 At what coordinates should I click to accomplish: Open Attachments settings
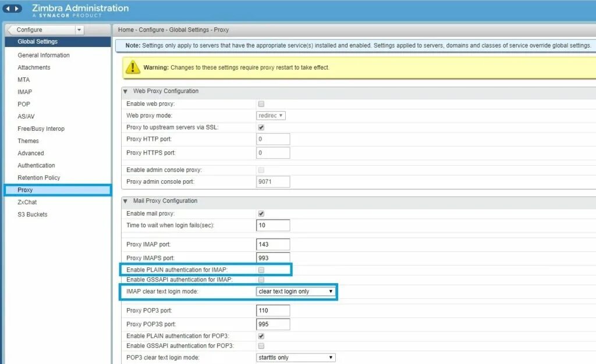(34, 67)
